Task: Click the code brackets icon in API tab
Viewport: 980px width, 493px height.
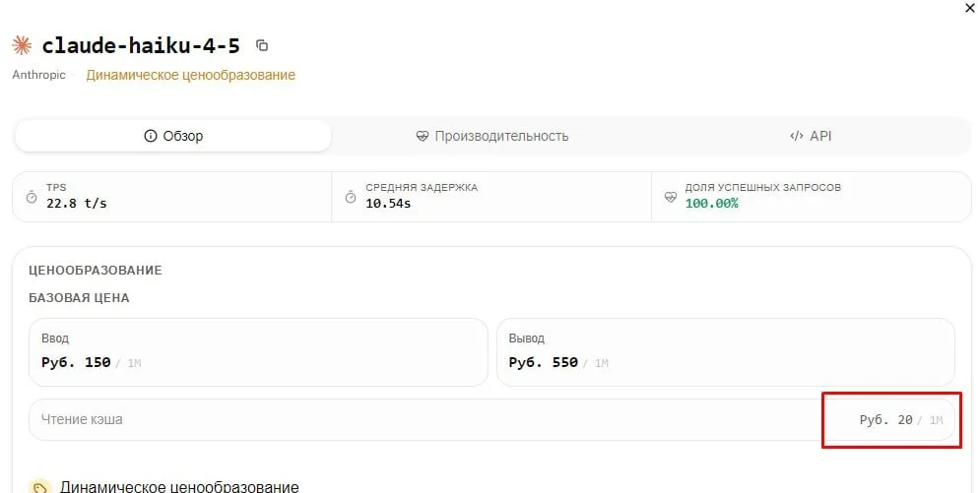Action: 796,136
